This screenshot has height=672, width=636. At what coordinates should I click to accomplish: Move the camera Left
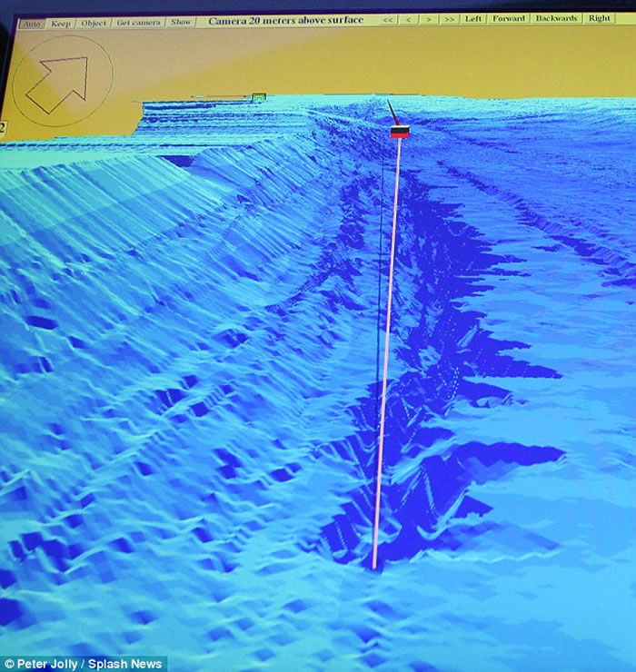point(473,18)
